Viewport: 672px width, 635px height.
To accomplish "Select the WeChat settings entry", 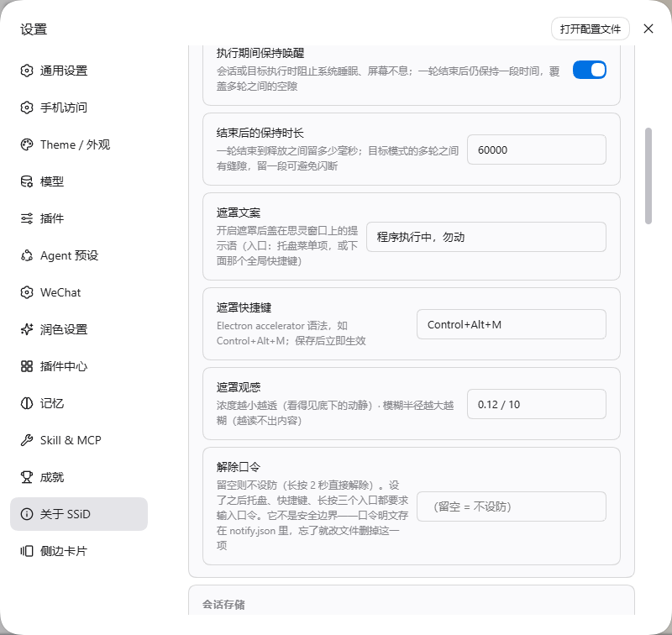I will 79,292.
